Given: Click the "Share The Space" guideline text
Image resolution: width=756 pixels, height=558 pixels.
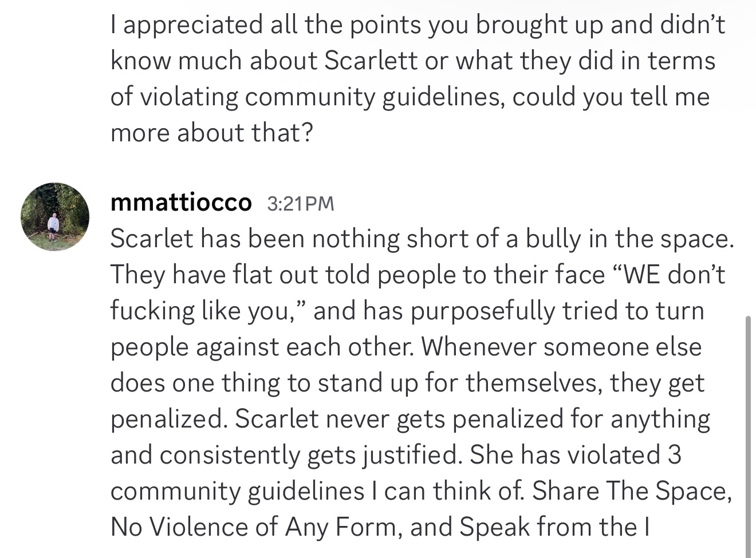Looking at the screenshot, I should coord(631,491).
